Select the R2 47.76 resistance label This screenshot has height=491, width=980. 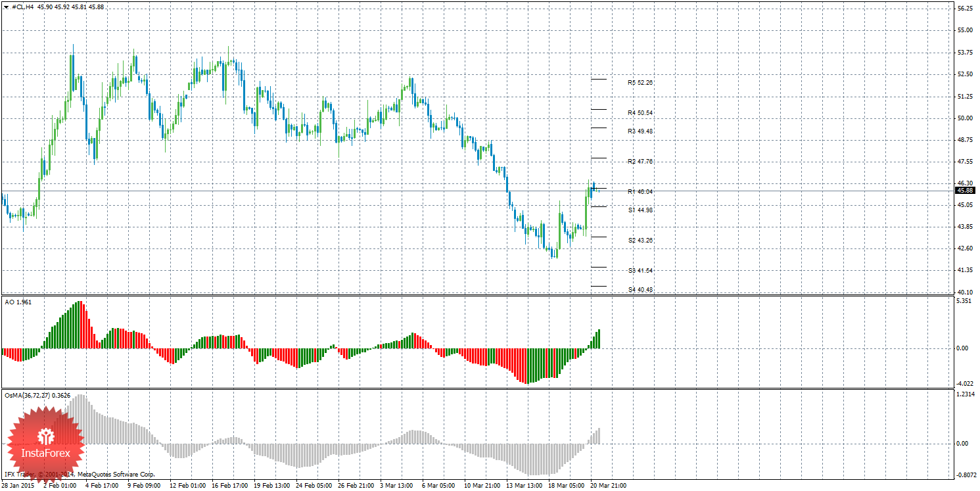(640, 162)
